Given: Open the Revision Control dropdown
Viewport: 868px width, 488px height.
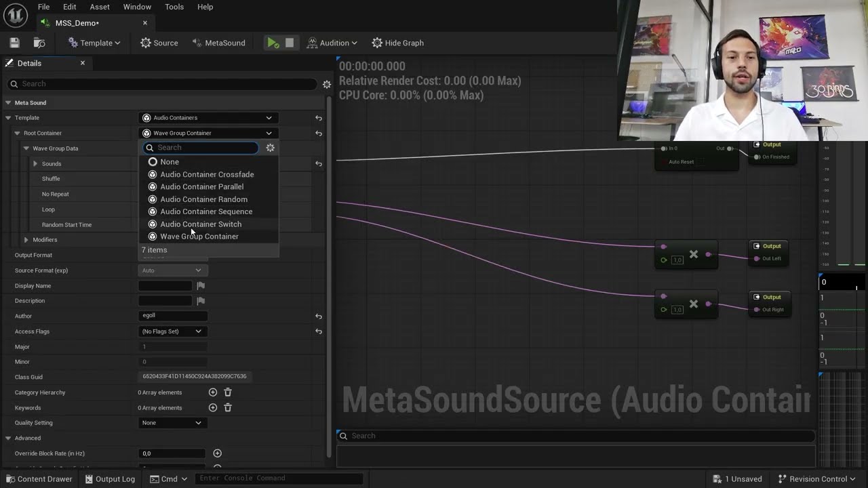Looking at the screenshot, I should pyautogui.click(x=818, y=479).
